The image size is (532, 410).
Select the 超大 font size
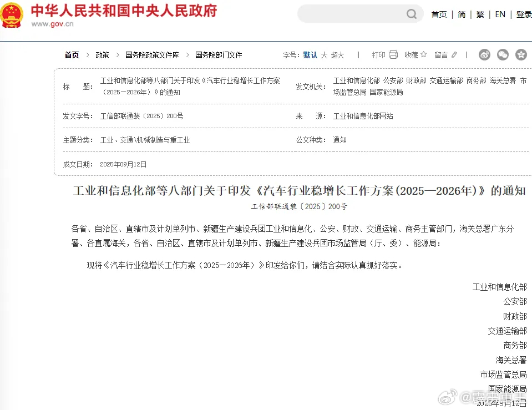[x=338, y=55]
